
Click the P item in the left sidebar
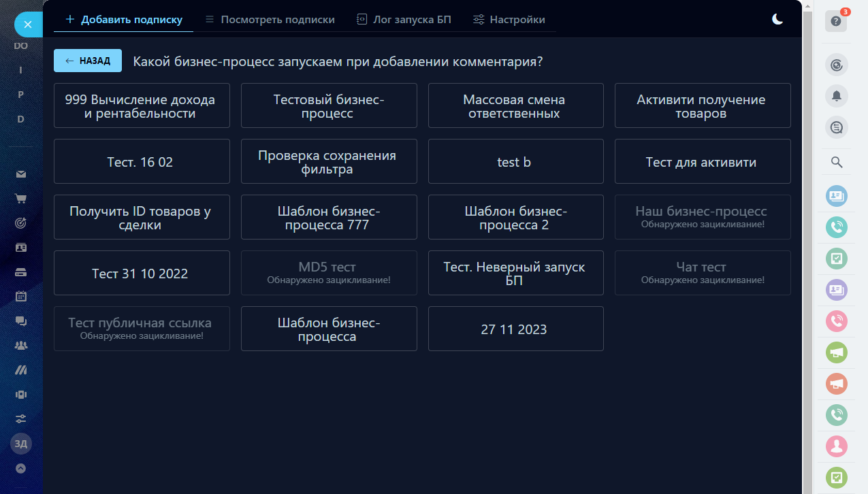pos(20,95)
